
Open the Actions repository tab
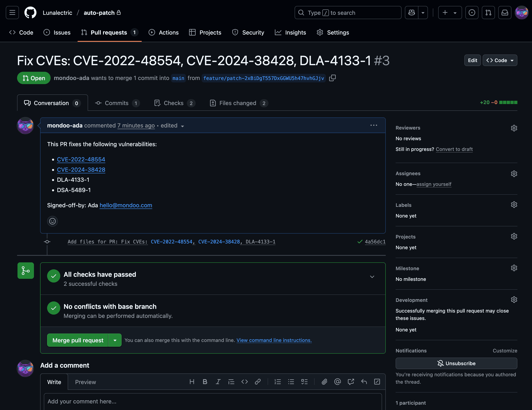coord(164,32)
